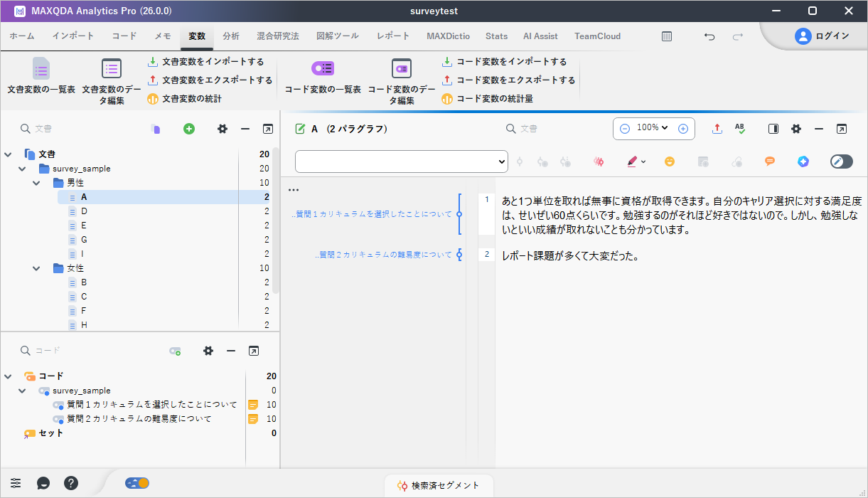Click the orange comment bubble icon
This screenshot has height=498, width=868.
point(769,161)
